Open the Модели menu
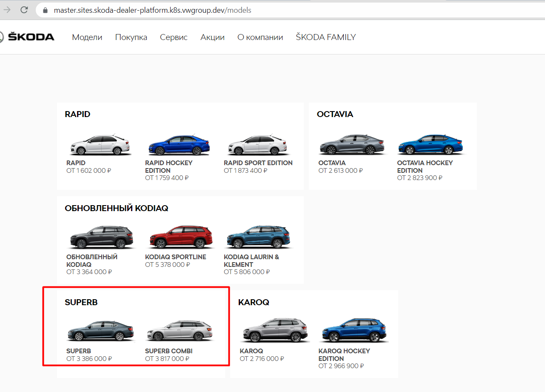The image size is (545, 392). pos(87,37)
